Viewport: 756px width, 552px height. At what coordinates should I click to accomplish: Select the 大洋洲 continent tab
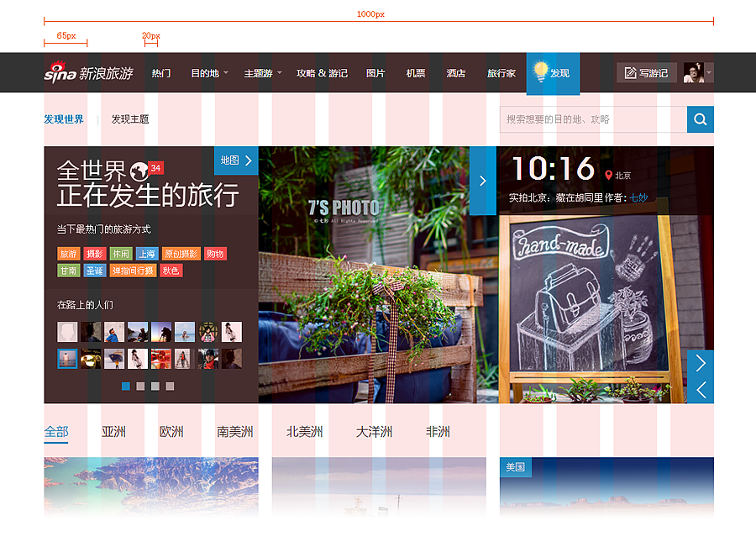[374, 432]
